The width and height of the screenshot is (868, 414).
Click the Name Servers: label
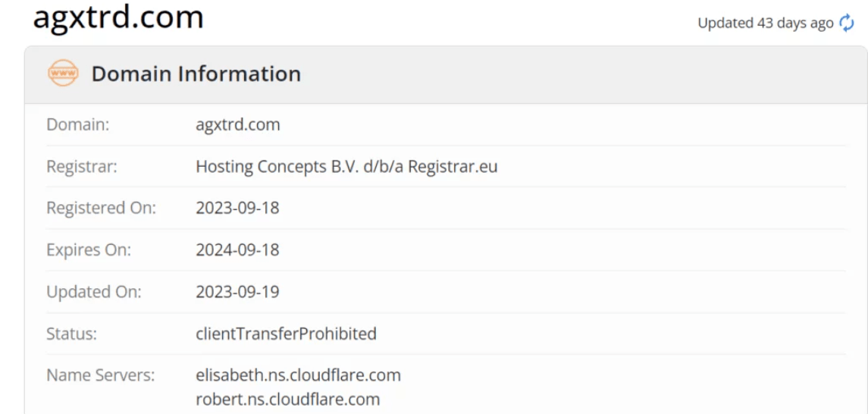(x=101, y=375)
